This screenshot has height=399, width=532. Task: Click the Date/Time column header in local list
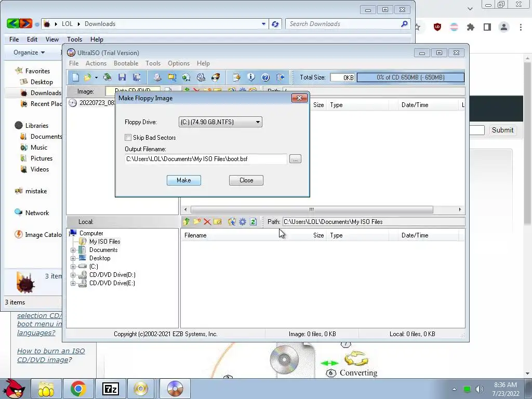(x=415, y=235)
